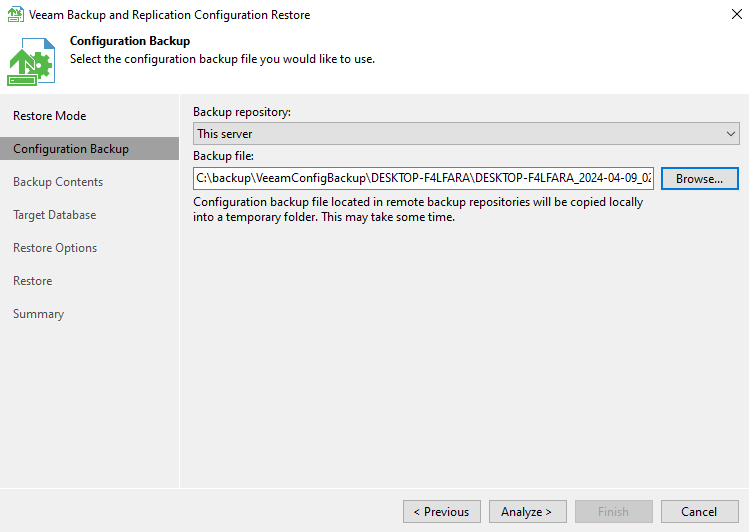Click the Browse... button
The image size is (749, 532).
[x=700, y=179]
